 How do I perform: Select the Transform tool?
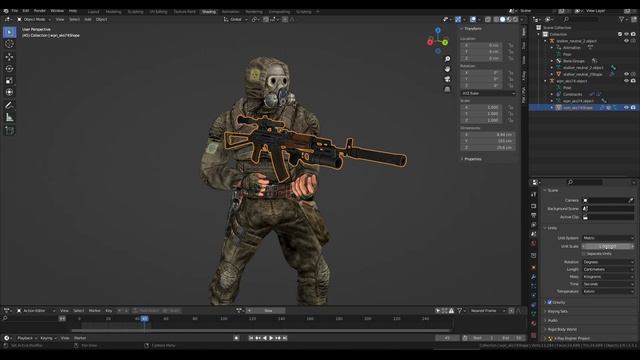[x=9, y=92]
